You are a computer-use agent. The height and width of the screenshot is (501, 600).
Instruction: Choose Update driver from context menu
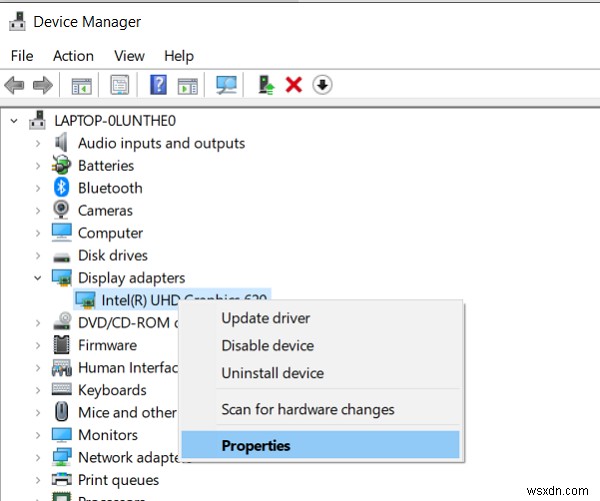(x=320, y=318)
